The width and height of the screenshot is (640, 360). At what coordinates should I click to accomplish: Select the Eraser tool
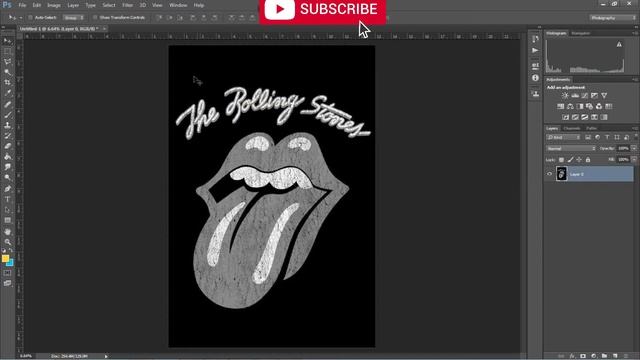(7, 146)
